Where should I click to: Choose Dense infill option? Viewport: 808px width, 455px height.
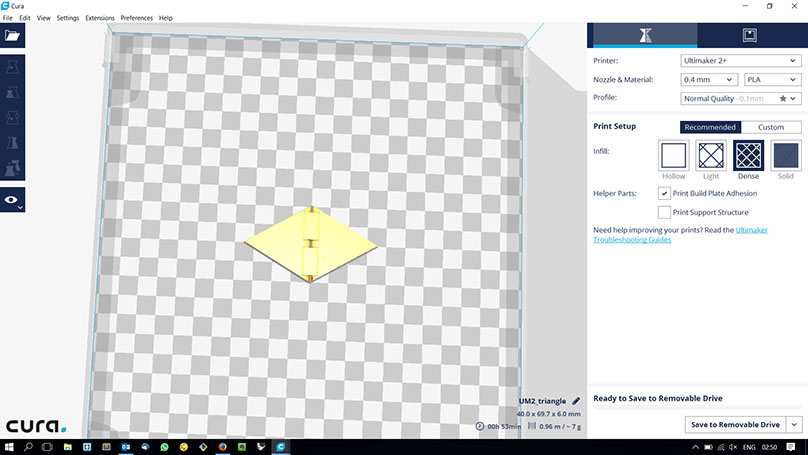pyautogui.click(x=748, y=155)
